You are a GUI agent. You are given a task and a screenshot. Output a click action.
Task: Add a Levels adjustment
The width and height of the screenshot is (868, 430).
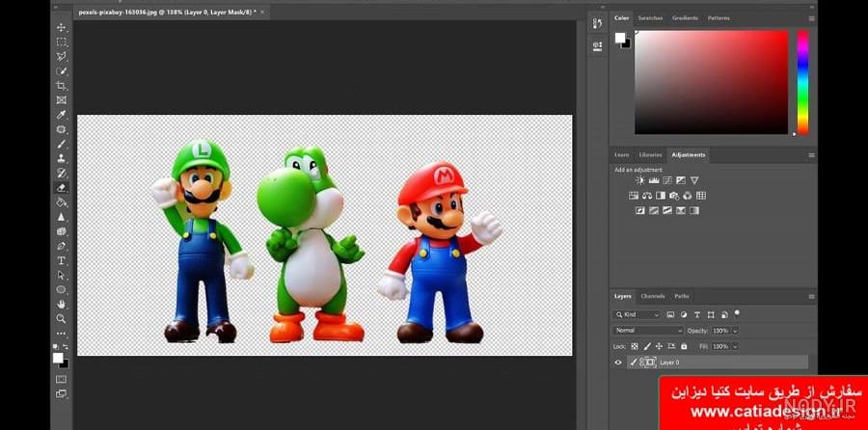pos(654,180)
